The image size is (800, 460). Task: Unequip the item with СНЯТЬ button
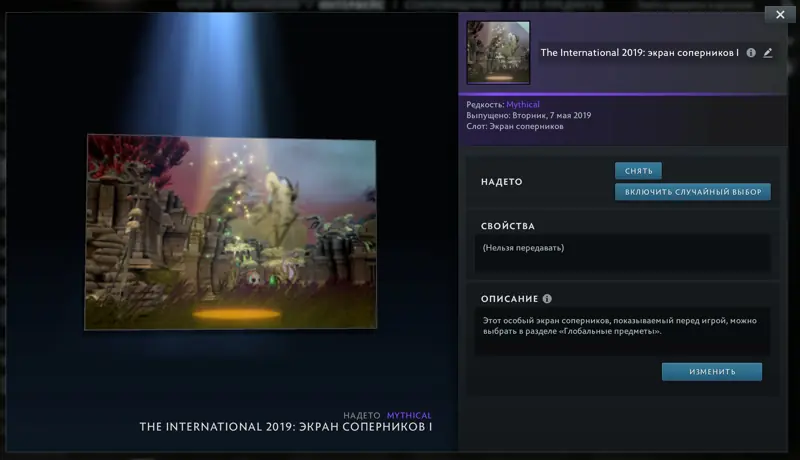(x=638, y=171)
